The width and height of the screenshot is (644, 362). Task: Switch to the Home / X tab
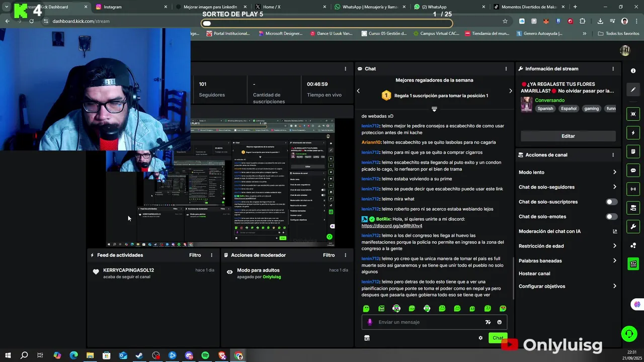coord(289,7)
